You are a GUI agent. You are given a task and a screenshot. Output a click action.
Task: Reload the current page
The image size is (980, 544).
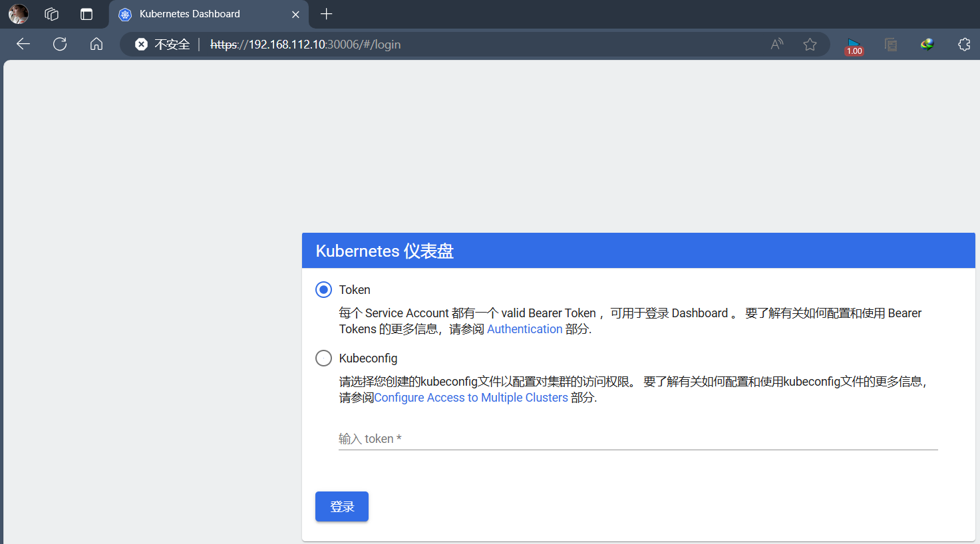(x=60, y=44)
